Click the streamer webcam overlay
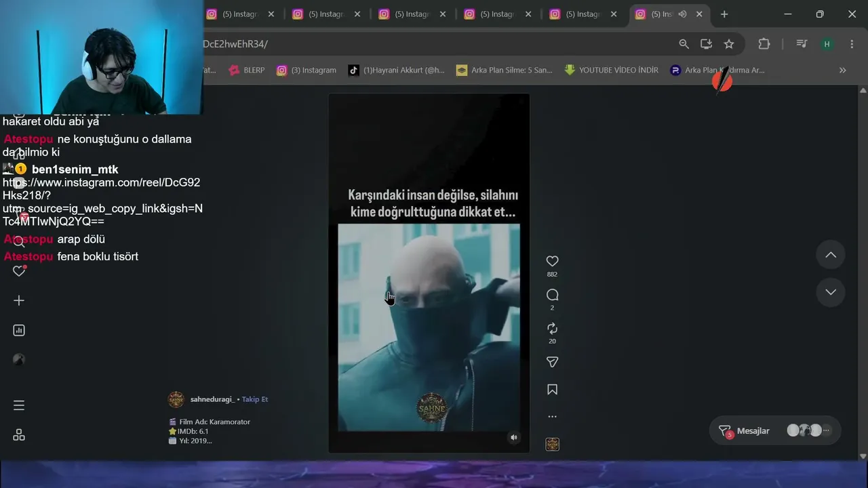The width and height of the screenshot is (868, 488). pos(102,57)
